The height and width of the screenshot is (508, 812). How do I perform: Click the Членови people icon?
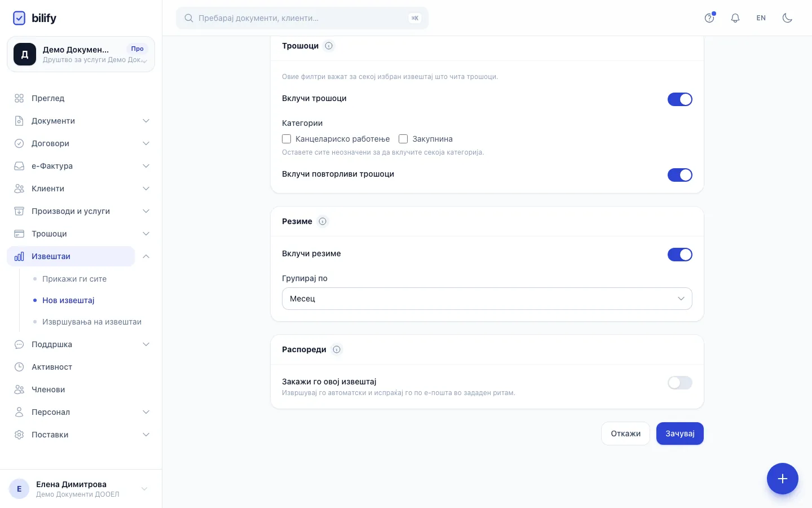click(19, 389)
